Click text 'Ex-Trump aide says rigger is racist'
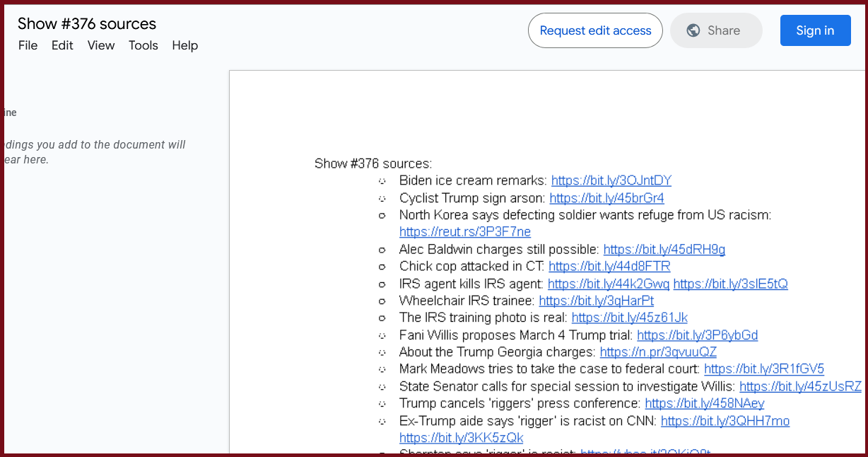Screen dimensions: 868x457 [x=528, y=421]
